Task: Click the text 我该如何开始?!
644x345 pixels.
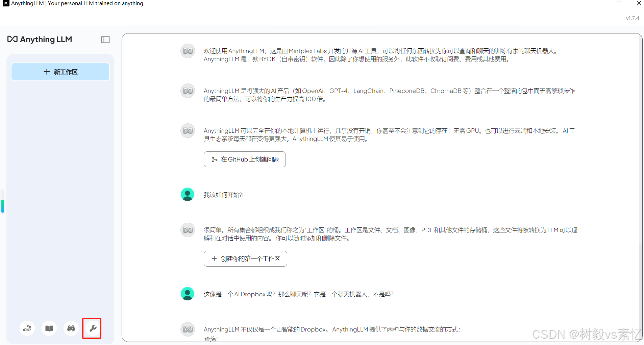Action: pos(224,195)
